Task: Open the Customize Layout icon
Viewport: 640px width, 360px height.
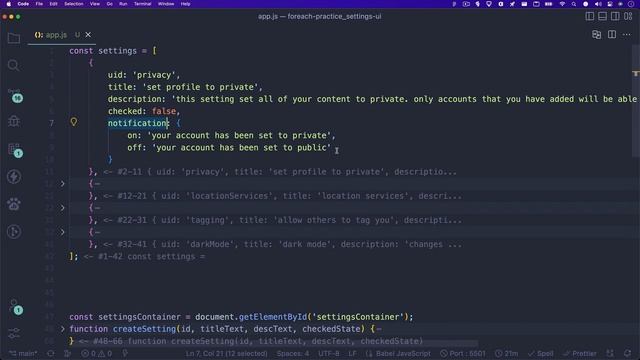Action: pyautogui.click(x=628, y=16)
